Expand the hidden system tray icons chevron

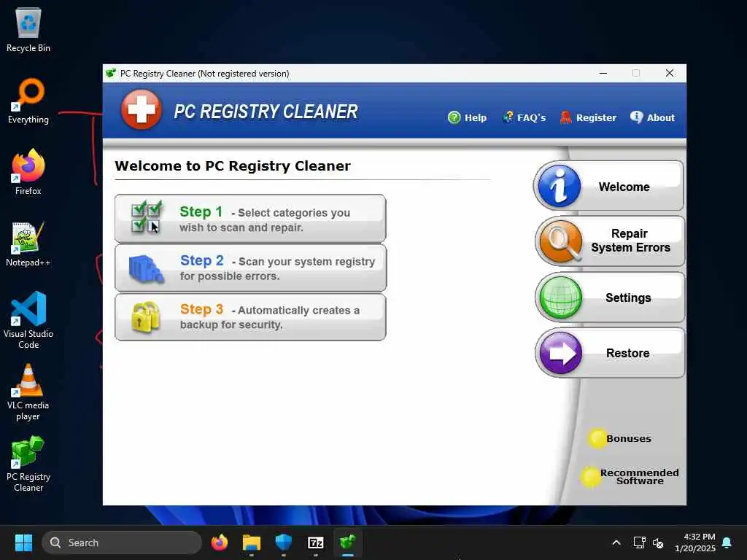pos(616,542)
